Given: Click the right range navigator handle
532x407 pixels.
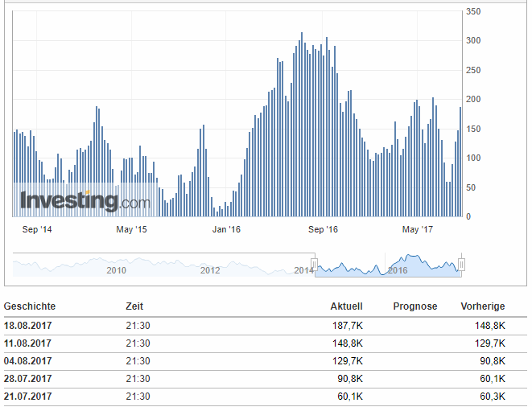Looking at the screenshot, I should [x=462, y=265].
